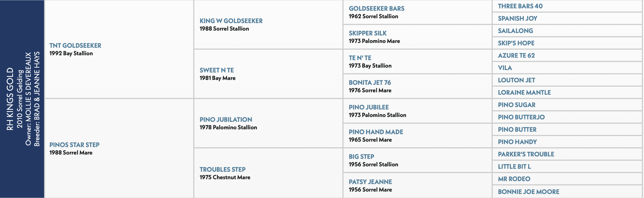Viewport: 644px width, 198px height.
Task: Open BIG STEP stallion entry
Action: point(362,157)
